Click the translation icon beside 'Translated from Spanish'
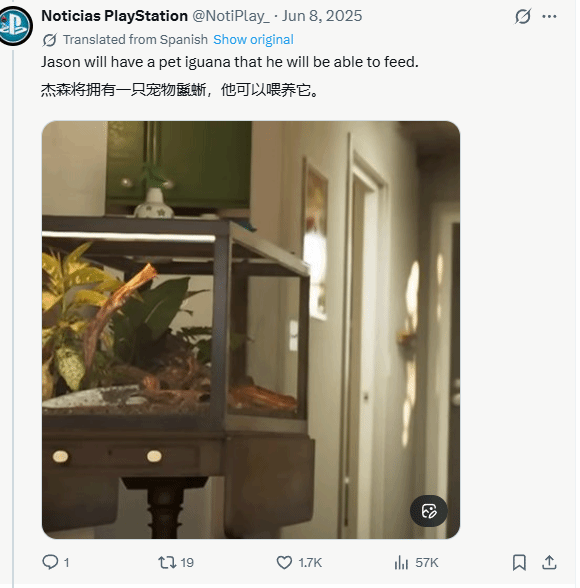The width and height of the screenshot is (580, 588). coord(49,40)
